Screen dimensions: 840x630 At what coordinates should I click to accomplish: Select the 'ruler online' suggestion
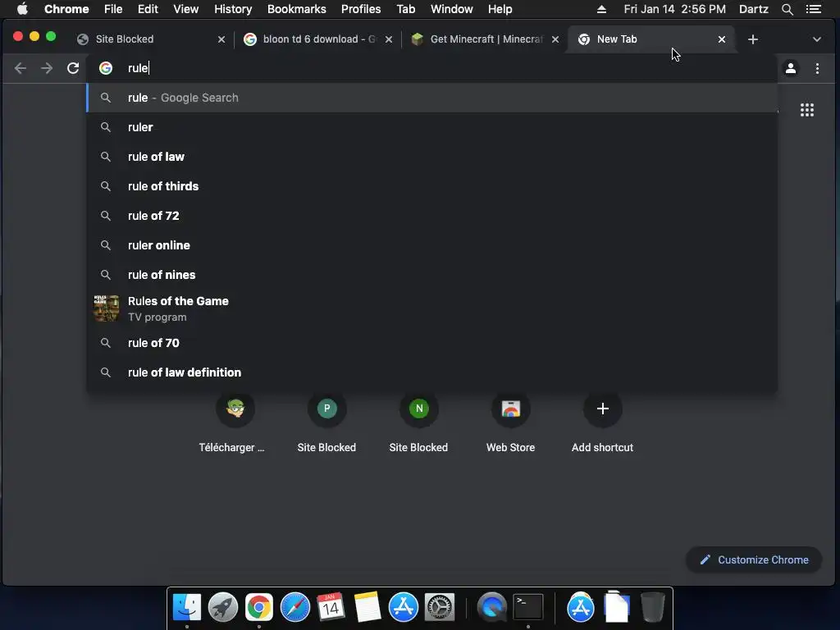(x=431, y=244)
